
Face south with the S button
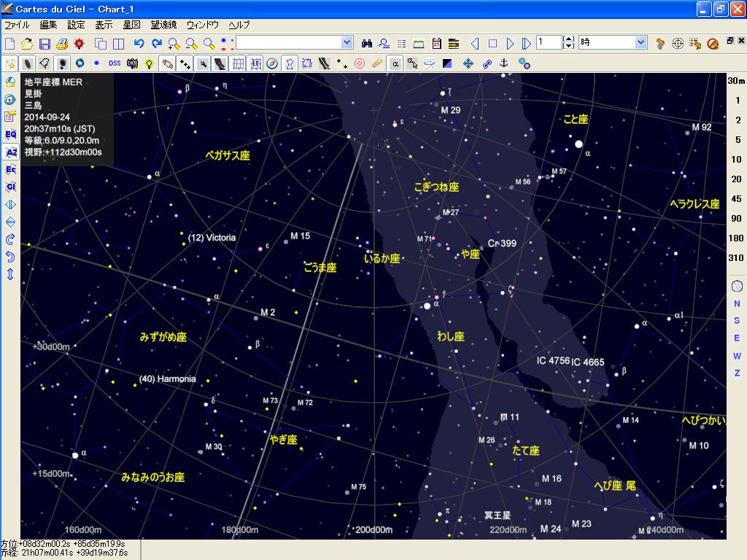click(x=737, y=321)
